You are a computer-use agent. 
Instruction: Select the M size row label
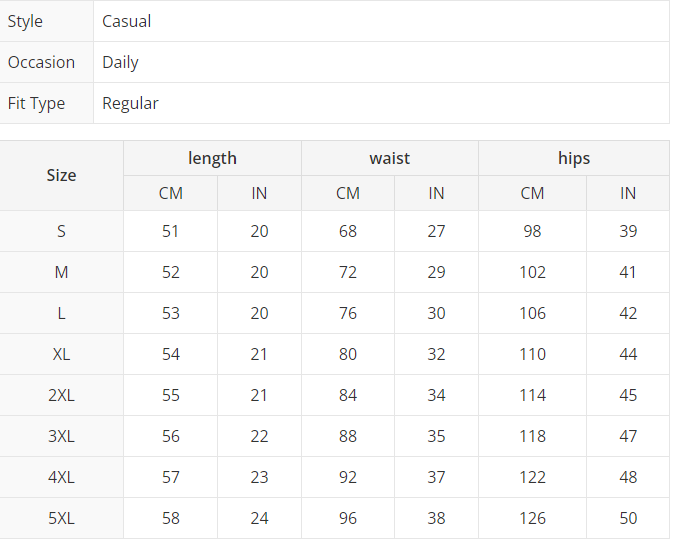pyautogui.click(x=61, y=272)
